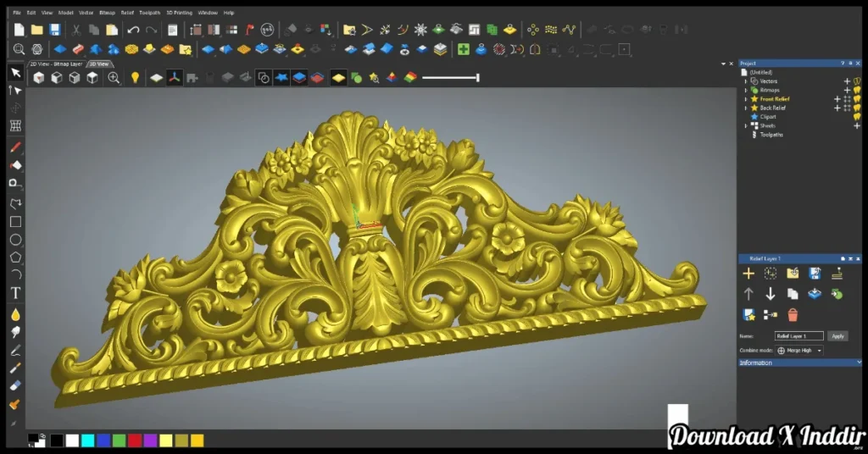
Task: Toggle visibility bulb for Vectors
Action: click(x=857, y=81)
